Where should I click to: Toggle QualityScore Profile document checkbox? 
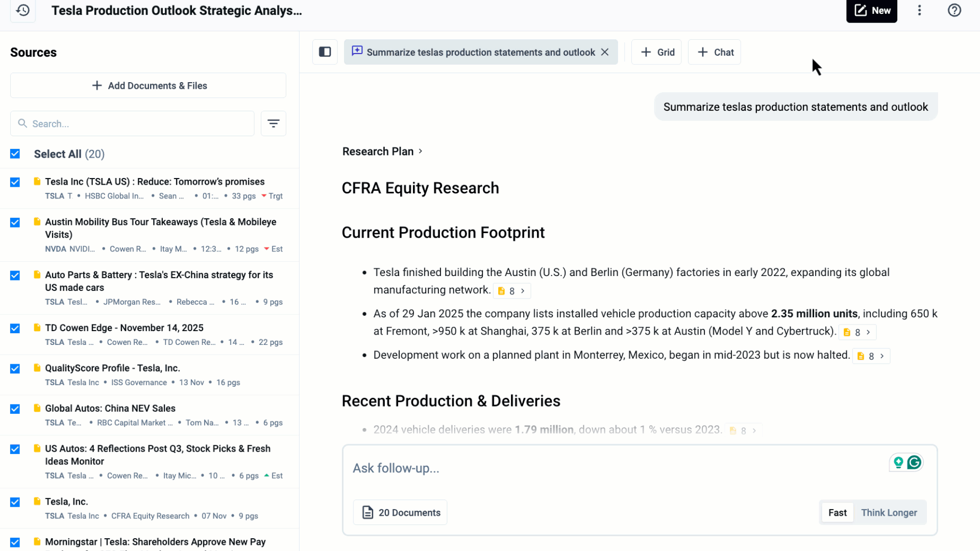[x=15, y=369]
